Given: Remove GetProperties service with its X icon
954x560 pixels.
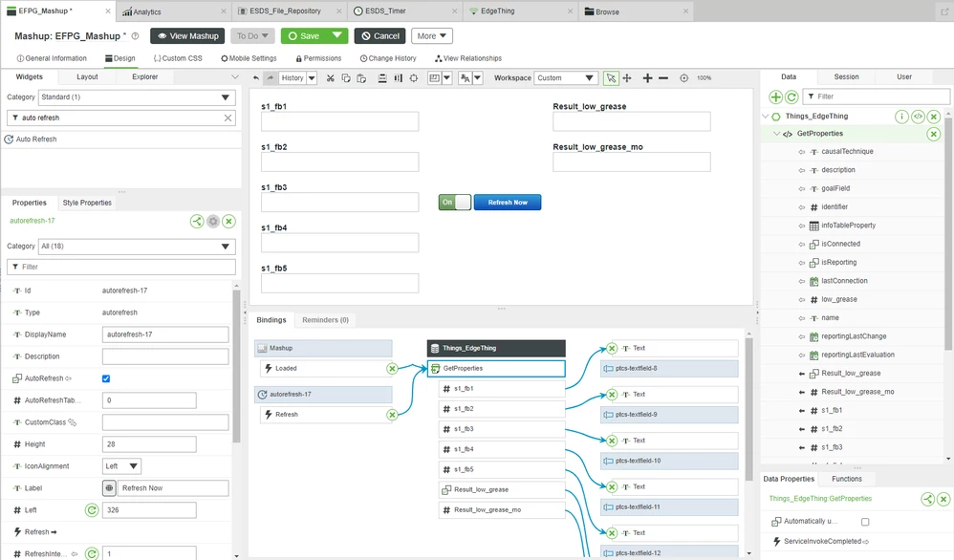Looking at the screenshot, I should 934,134.
